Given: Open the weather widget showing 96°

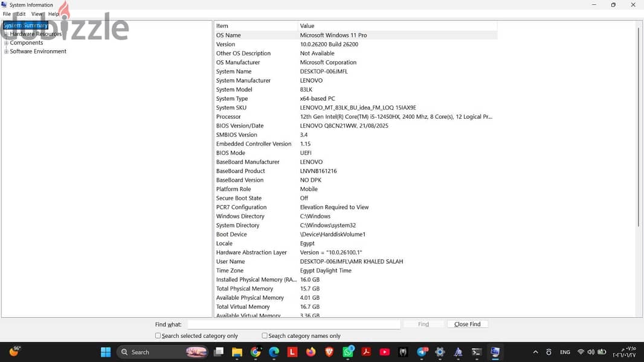Looking at the screenshot, I should [14, 351].
